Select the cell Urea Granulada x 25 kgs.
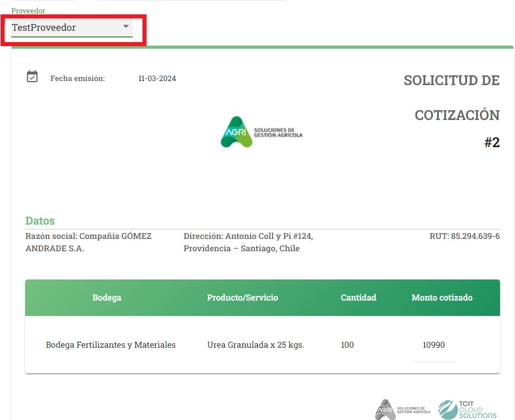This screenshot has height=420, width=515. [256, 345]
